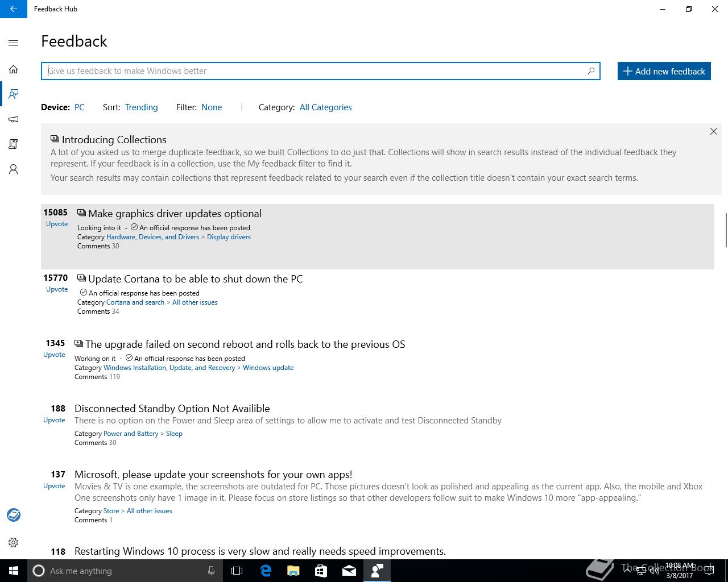Click the collection icon beside Update Cortana title
Screen dimensions: 728x582
click(81, 278)
